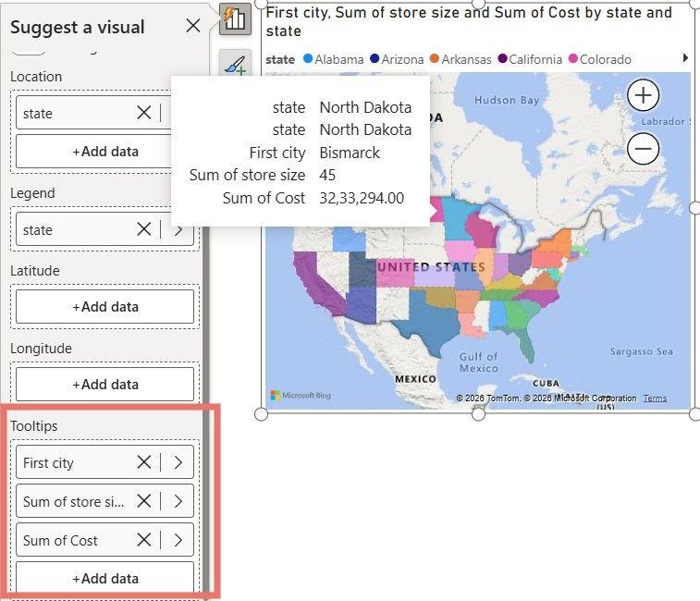Show more legend items with right arrow
700x601 pixels.
tap(685, 58)
